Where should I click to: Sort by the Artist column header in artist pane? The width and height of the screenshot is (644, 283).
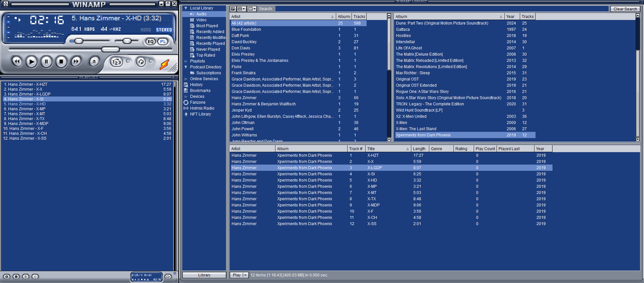point(283,17)
